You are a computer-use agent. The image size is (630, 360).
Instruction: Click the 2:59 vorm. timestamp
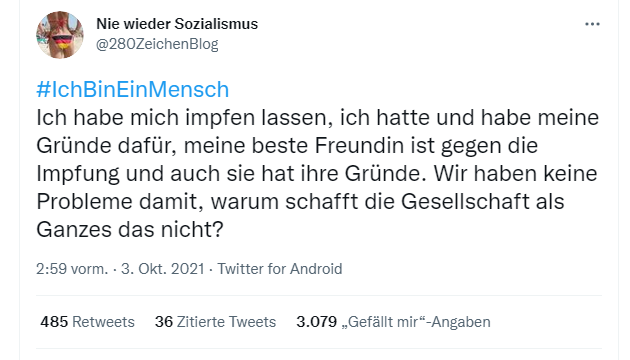click(72, 268)
